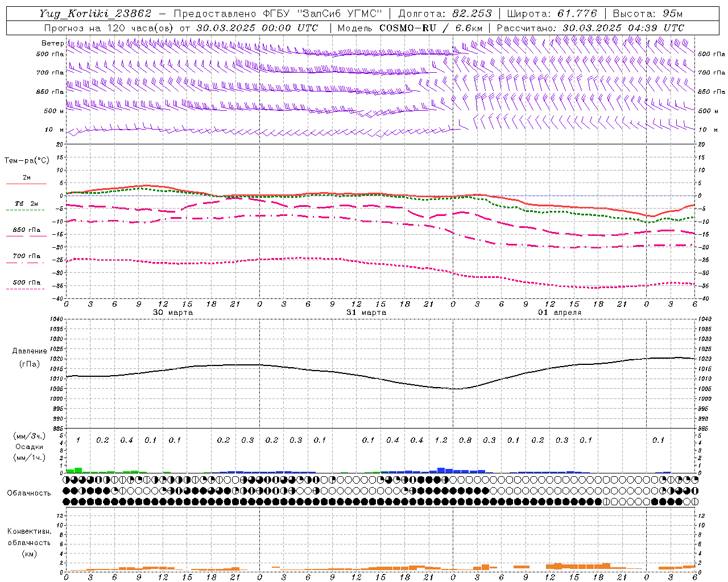Click the 850 гПа legend entry in the temperature panel

pyautogui.click(x=26, y=230)
